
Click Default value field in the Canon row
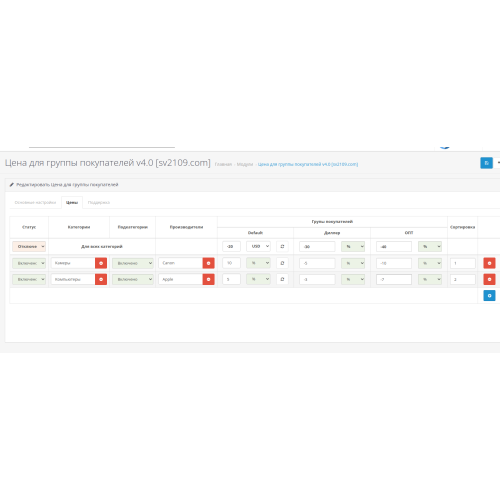231,263
